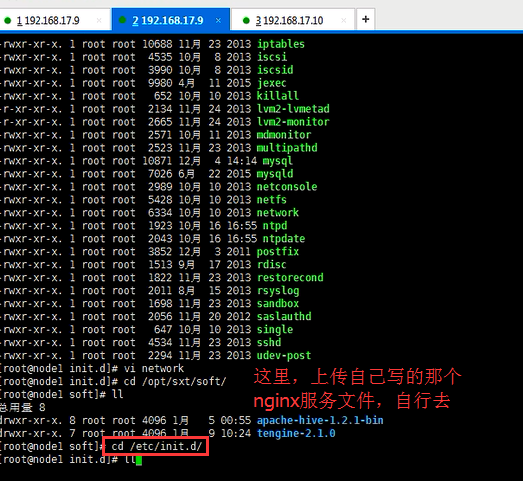This screenshot has width=523, height=481.
Task: Click the udev-post file name
Action: (284, 356)
